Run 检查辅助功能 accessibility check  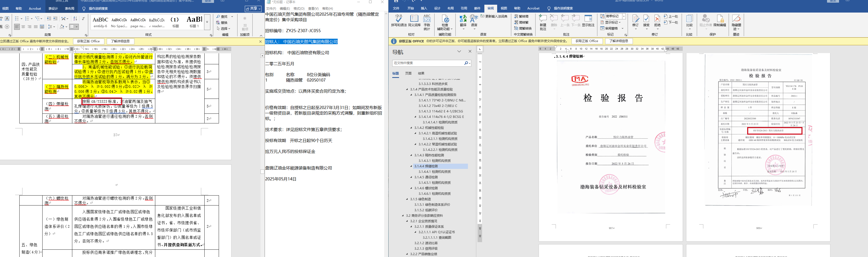click(x=445, y=23)
